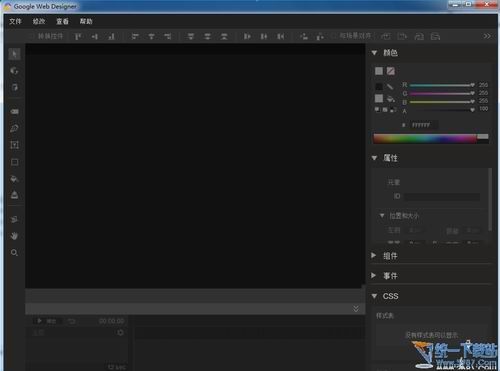Toggle the 转换控件 checkbox in toolbar
The height and width of the screenshot is (371, 500).
(33, 36)
